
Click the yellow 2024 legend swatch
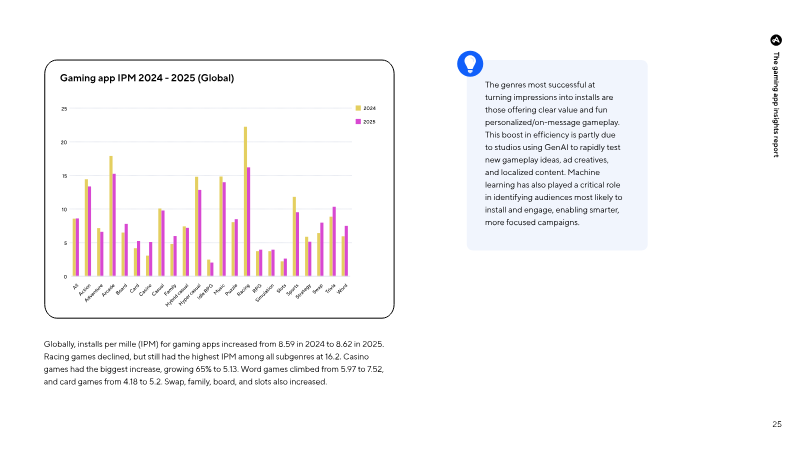[x=358, y=108]
